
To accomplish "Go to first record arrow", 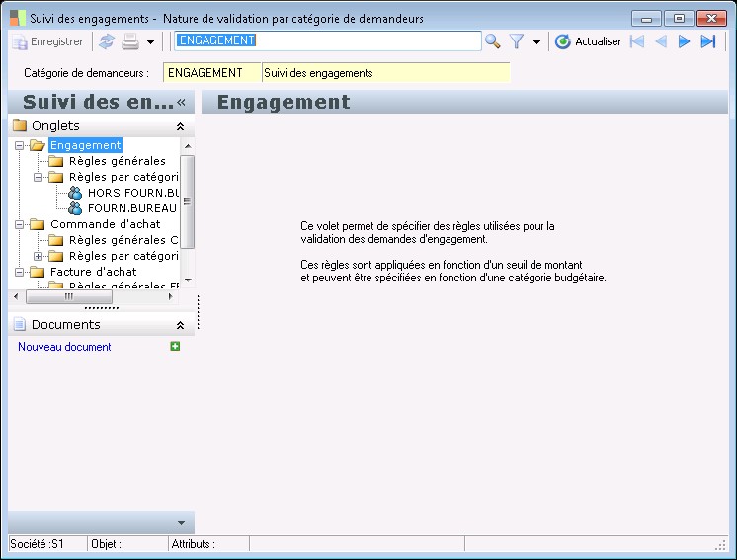I will point(637,41).
